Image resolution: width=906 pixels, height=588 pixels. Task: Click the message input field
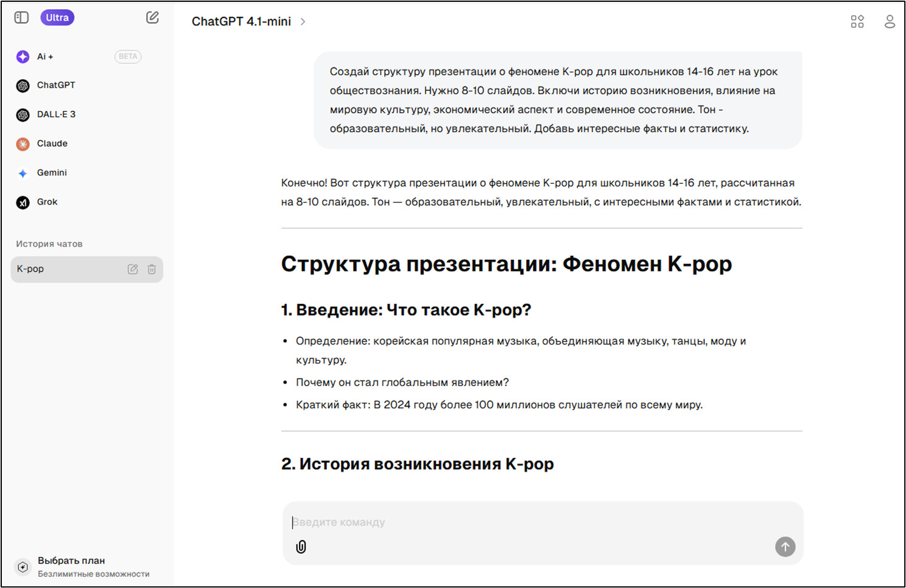pos(536,522)
